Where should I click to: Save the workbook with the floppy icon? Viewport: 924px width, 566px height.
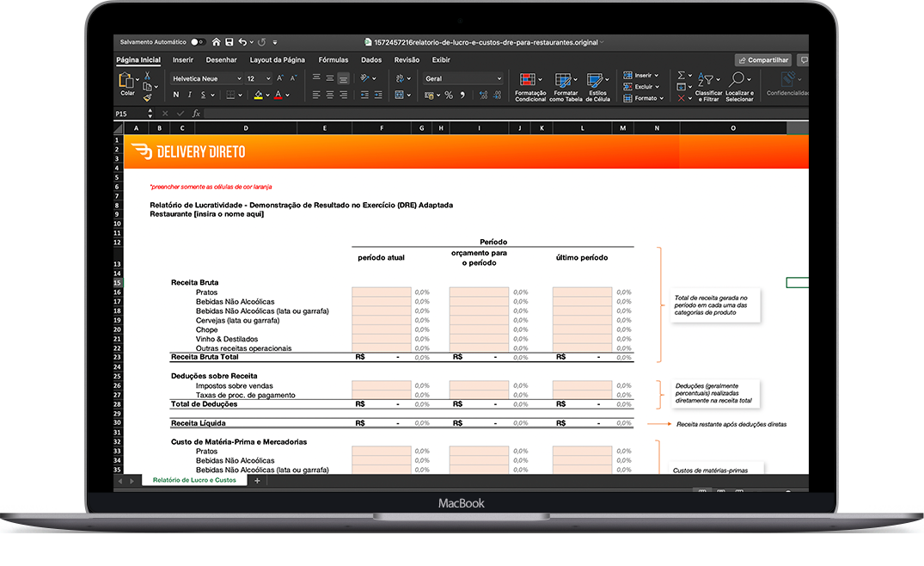(x=229, y=42)
